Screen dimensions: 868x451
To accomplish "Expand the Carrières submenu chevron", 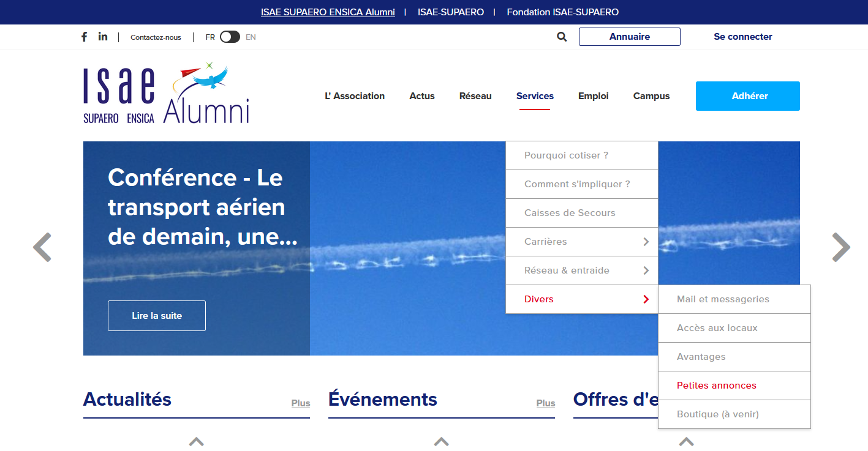I will (x=646, y=242).
